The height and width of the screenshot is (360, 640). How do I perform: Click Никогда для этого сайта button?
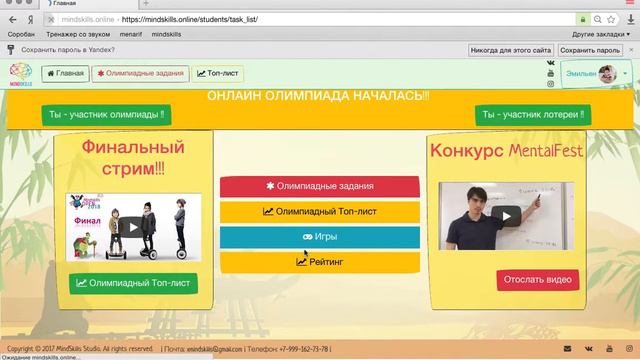(x=511, y=50)
